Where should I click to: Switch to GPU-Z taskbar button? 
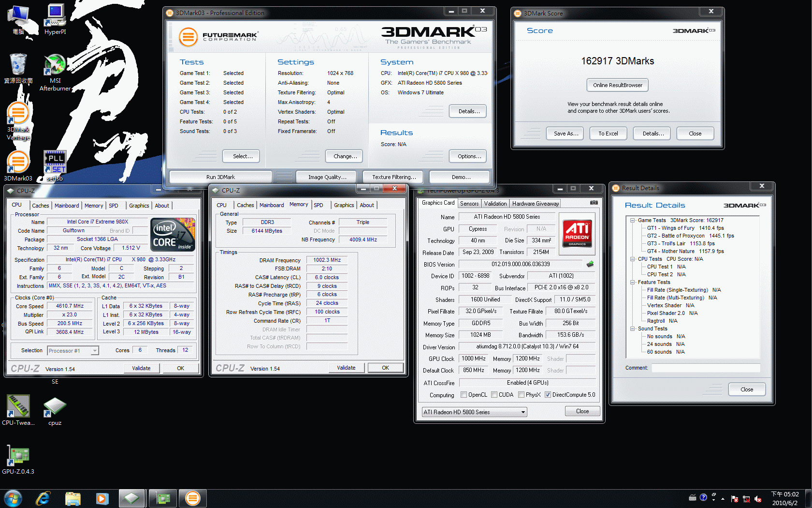click(x=163, y=498)
